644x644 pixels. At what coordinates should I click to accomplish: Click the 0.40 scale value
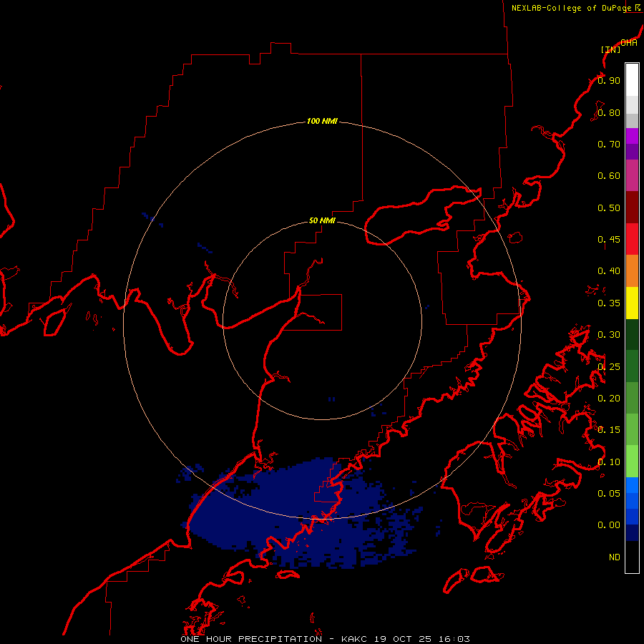609,271
